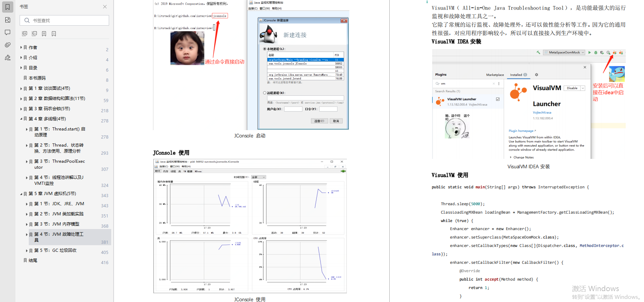This screenshot has width=644, height=302.
Task: Open the 时间范围 全部 dropdown in JConsole
Action: pos(259,177)
